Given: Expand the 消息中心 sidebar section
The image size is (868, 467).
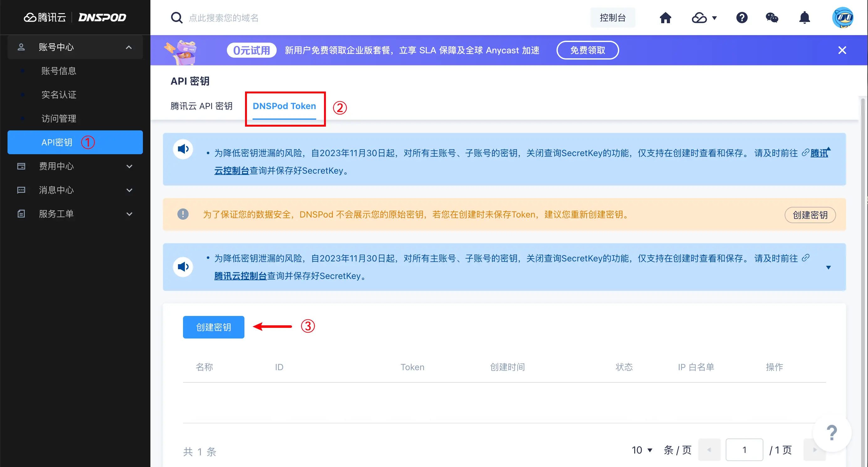Looking at the screenshot, I should [129, 190].
